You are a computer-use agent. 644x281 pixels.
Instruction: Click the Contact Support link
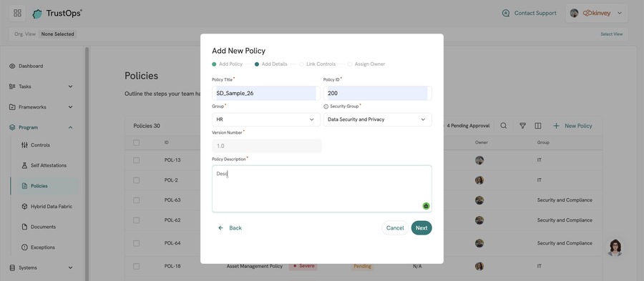tap(535, 13)
